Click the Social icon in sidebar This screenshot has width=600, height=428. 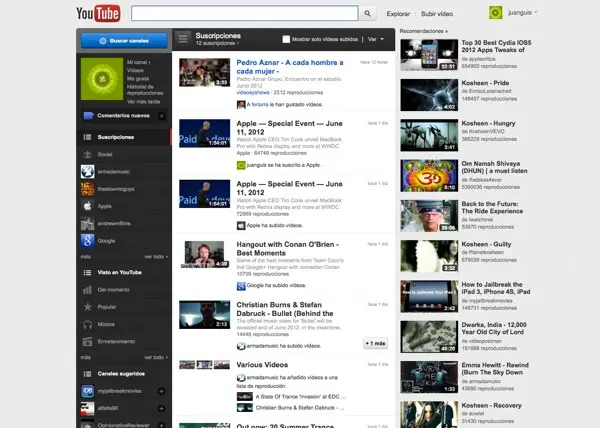click(x=87, y=154)
